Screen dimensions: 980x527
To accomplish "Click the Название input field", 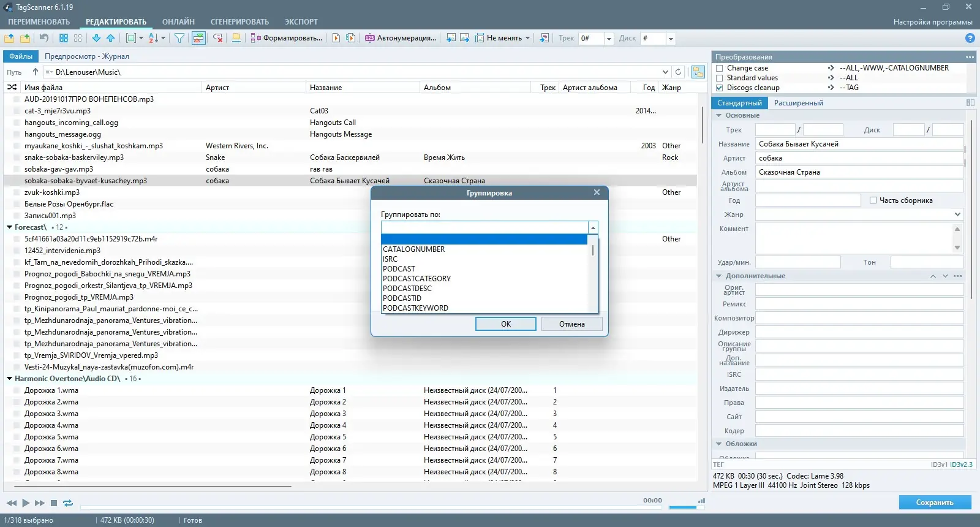I will pyautogui.click(x=859, y=144).
